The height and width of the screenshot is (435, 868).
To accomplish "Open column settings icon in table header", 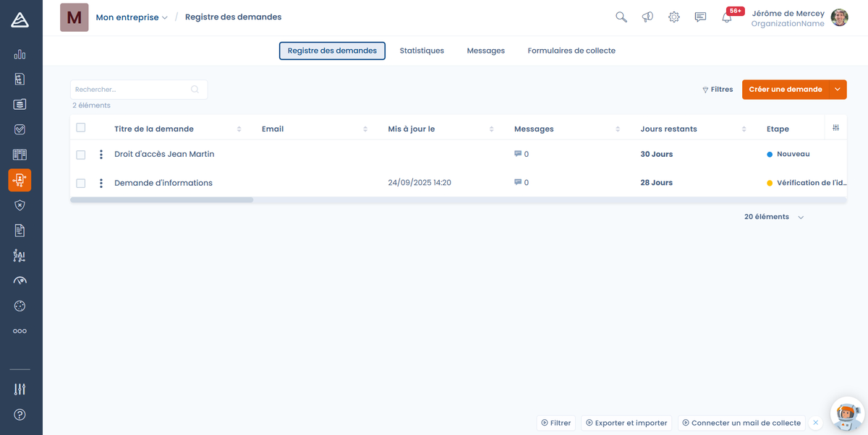I will (x=835, y=128).
